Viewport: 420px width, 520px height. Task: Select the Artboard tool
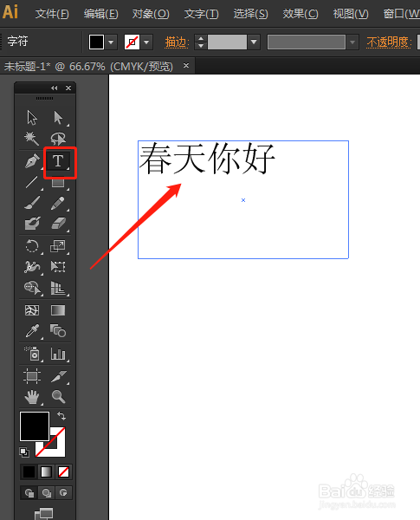(32, 376)
